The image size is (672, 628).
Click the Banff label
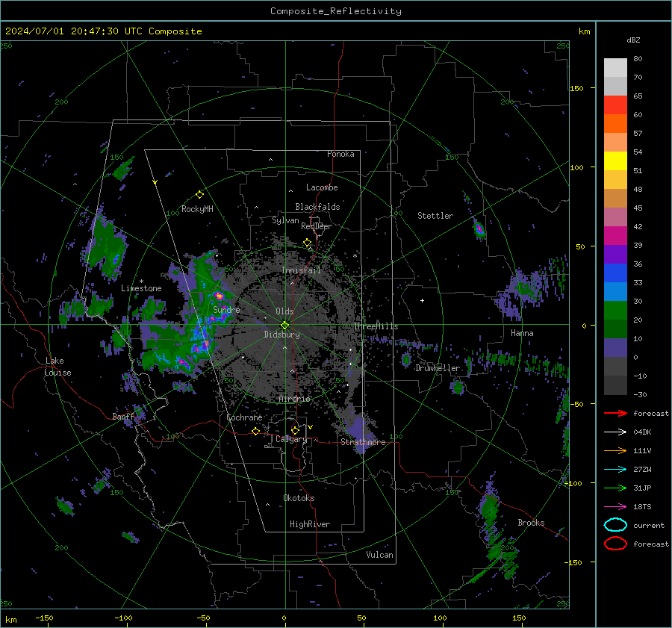tap(123, 416)
